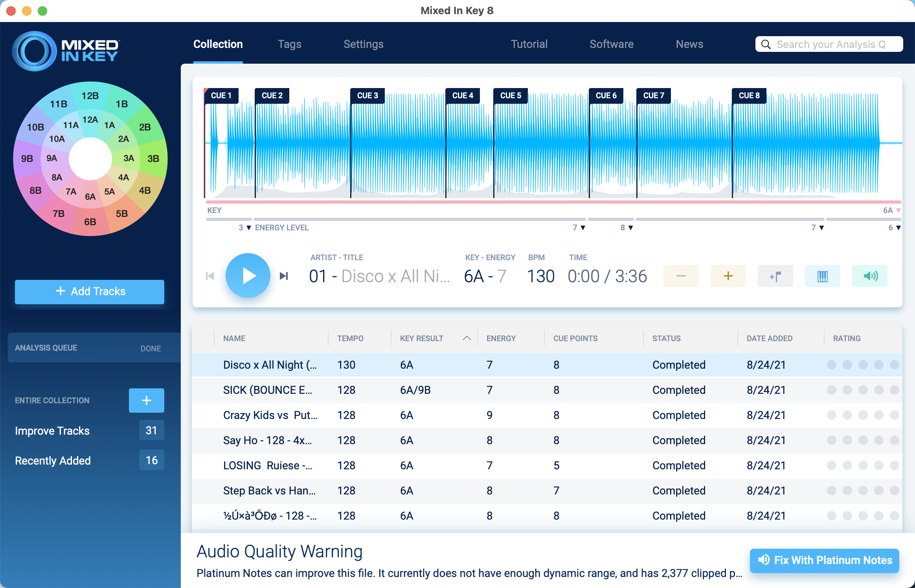Go to the previous track
Image resolution: width=915 pixels, height=588 pixels.
210,276
